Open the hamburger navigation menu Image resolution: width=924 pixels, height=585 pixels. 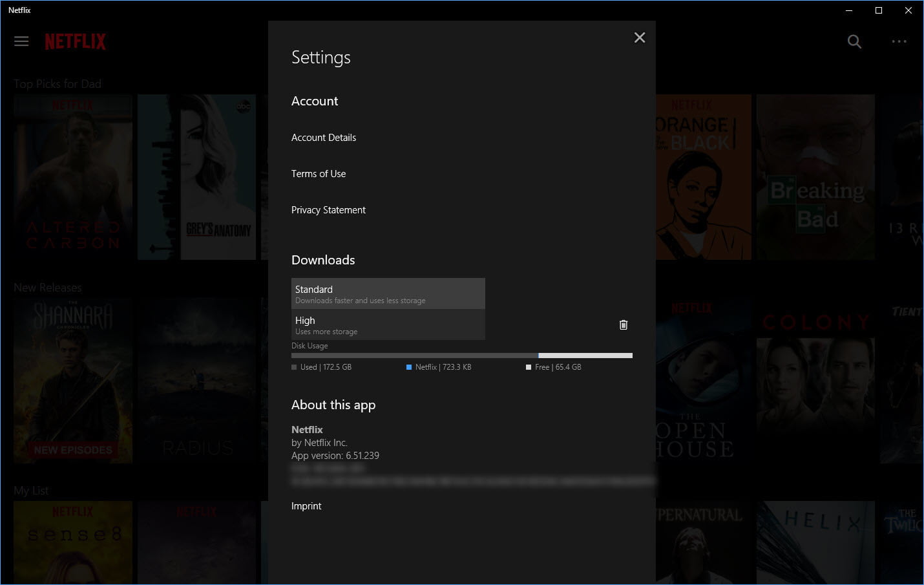click(21, 41)
